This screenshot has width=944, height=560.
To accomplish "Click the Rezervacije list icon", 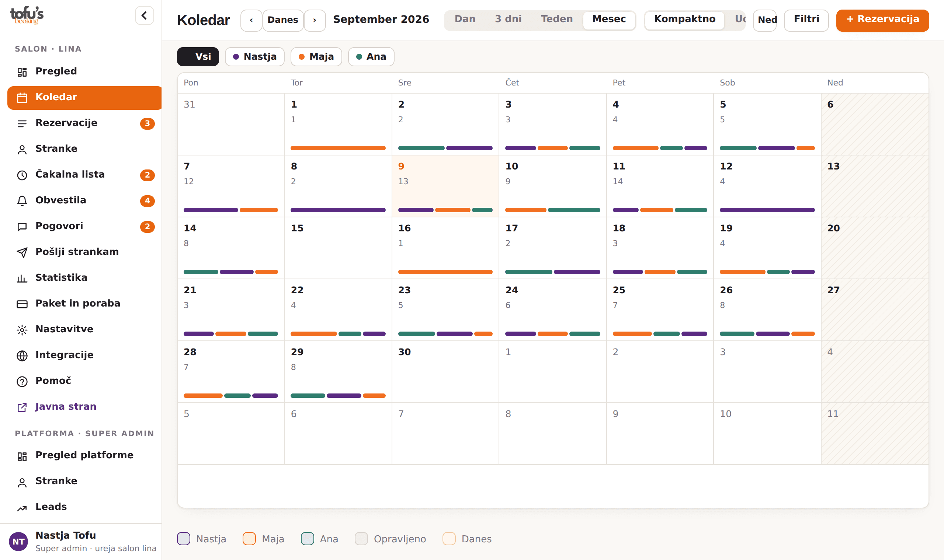I will pyautogui.click(x=22, y=123).
